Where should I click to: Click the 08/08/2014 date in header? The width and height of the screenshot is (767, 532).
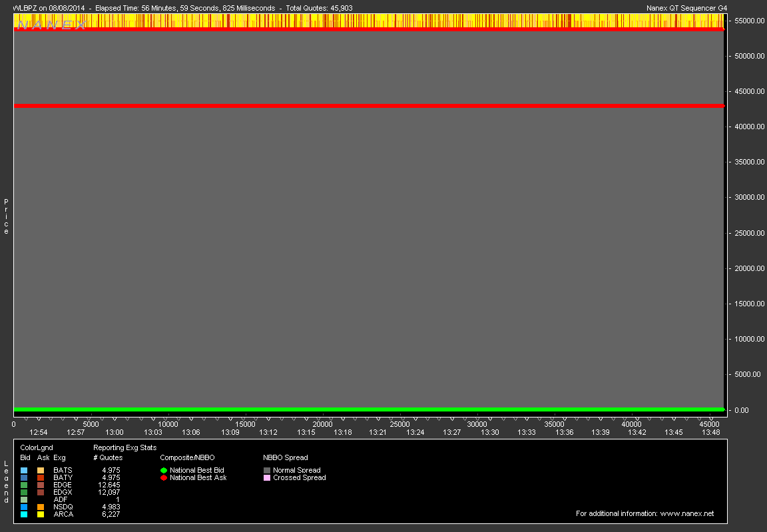click(x=67, y=8)
